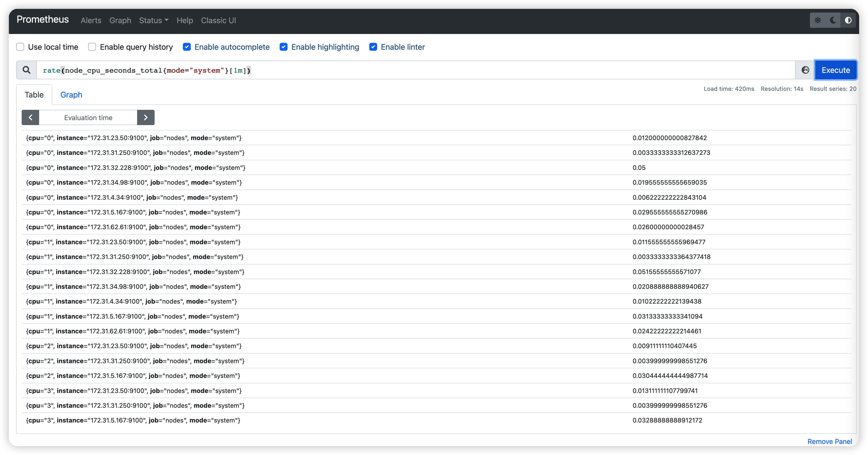Select row cpu="3" instance 172.31.5.167:9100
868x455 pixels.
pos(436,420)
